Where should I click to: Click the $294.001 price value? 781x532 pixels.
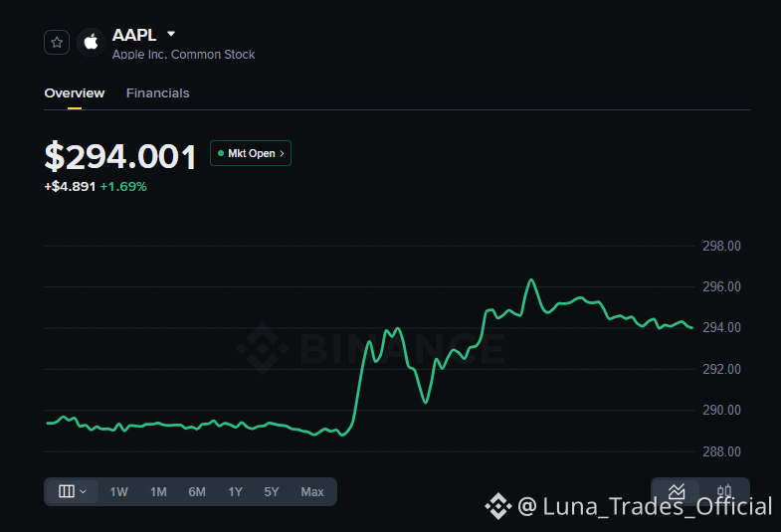tap(120, 157)
